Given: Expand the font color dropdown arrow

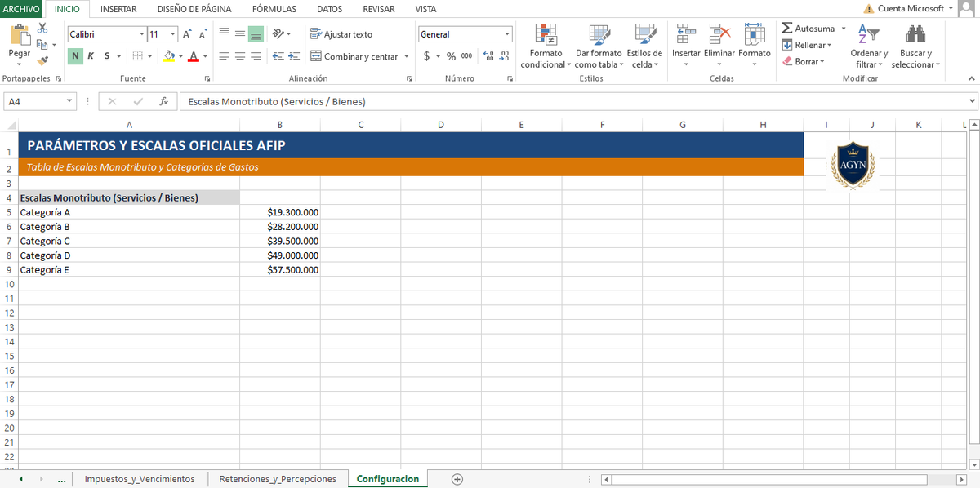Looking at the screenshot, I should click(205, 56).
